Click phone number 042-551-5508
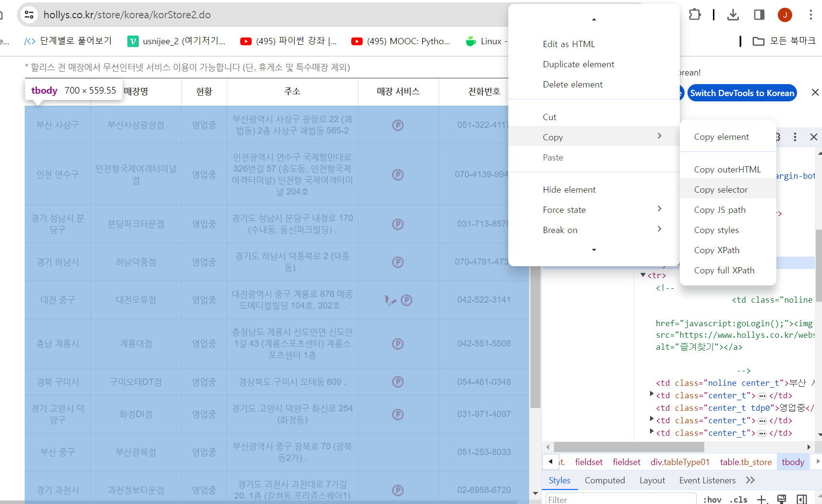822x504 pixels. click(x=484, y=344)
